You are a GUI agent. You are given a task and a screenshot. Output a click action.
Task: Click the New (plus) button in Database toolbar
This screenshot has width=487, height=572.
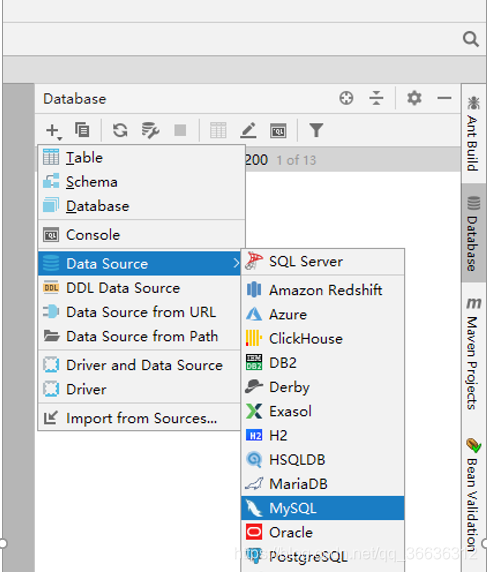coord(54,131)
